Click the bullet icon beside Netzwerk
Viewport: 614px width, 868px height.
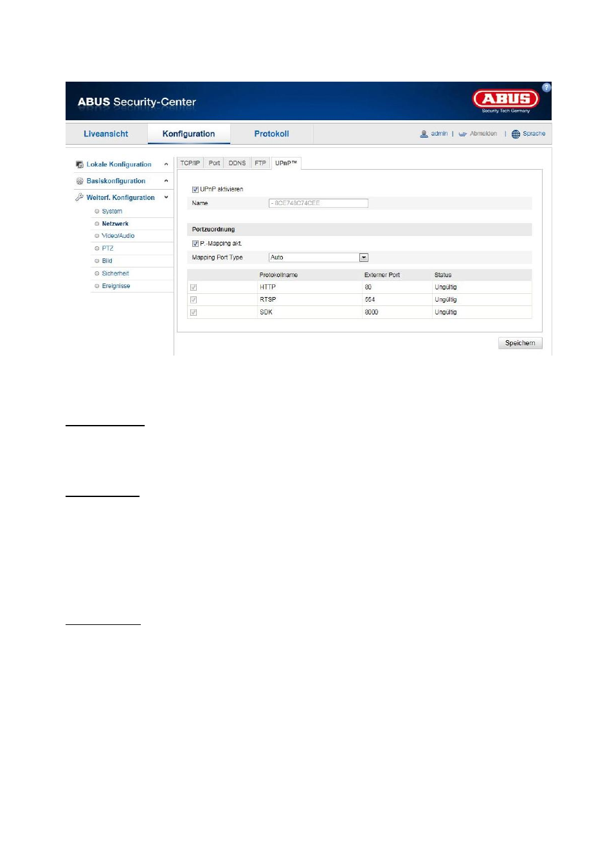(97, 224)
